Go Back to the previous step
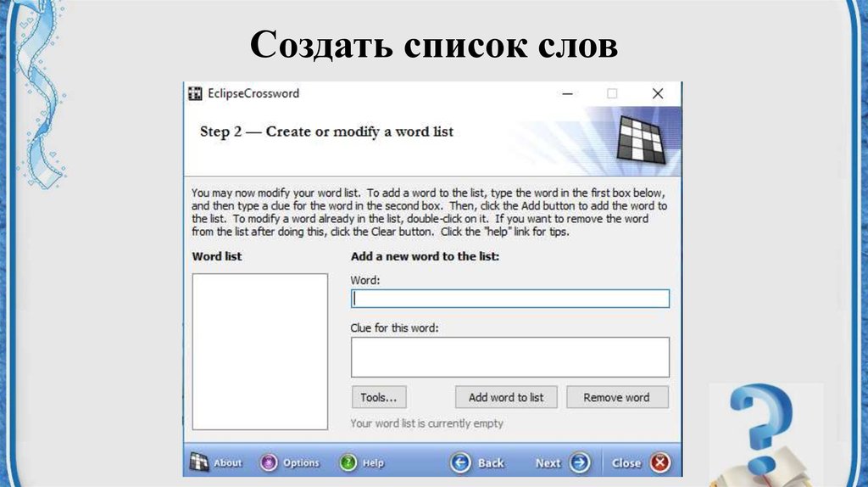 (476, 462)
